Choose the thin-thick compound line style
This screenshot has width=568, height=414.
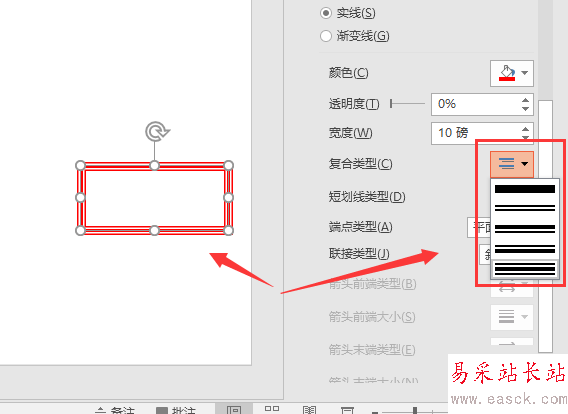[525, 249]
